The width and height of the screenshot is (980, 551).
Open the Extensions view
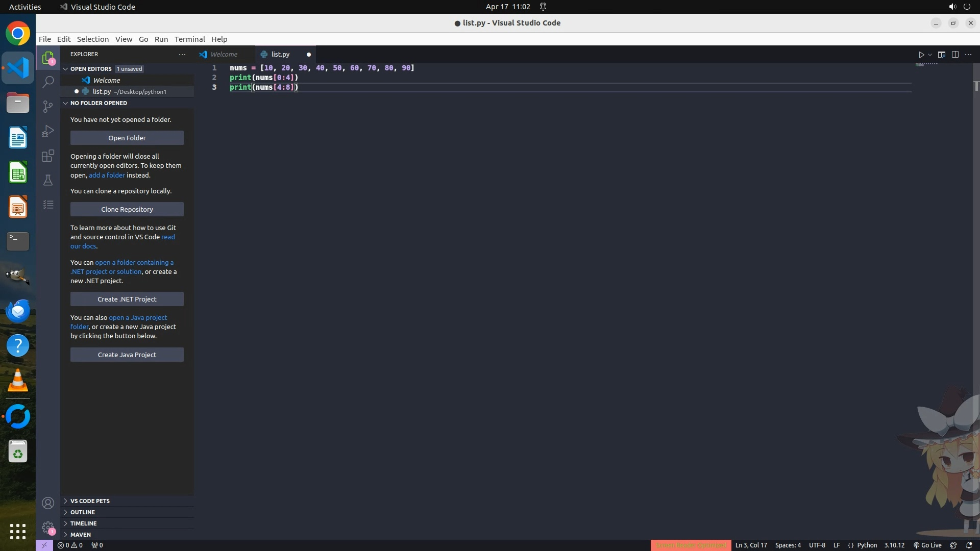click(48, 156)
